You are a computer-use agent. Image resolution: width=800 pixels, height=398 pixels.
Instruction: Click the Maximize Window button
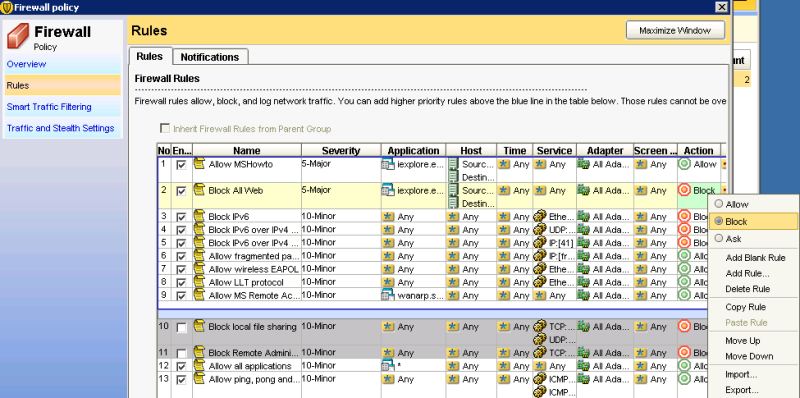click(675, 31)
